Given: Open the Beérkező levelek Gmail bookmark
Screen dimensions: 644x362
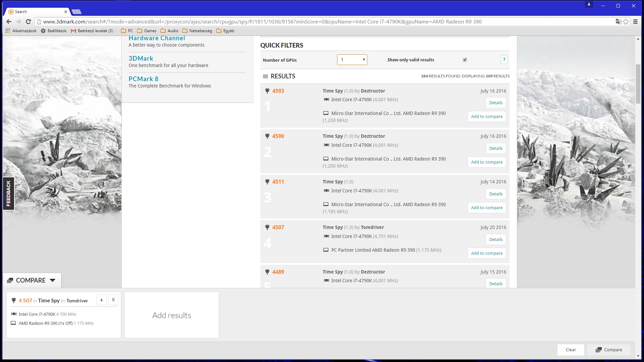Looking at the screenshot, I should [x=93, y=31].
